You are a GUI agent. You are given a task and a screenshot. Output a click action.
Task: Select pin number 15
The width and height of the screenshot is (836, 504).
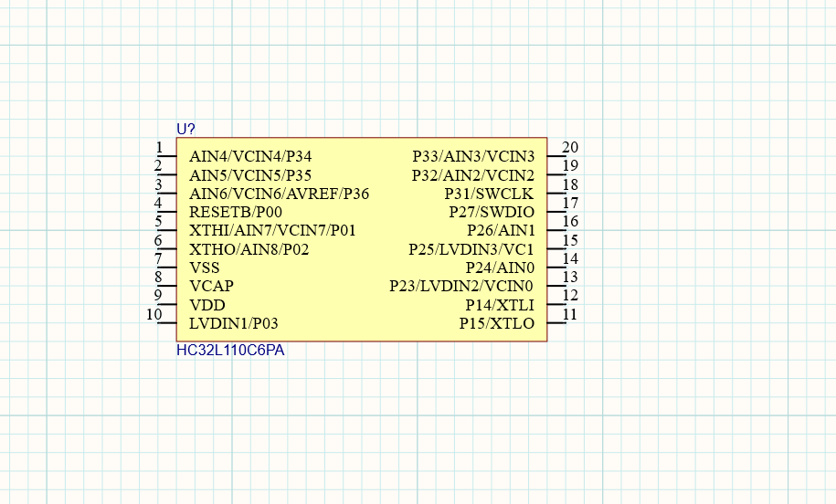pyautogui.click(x=570, y=240)
